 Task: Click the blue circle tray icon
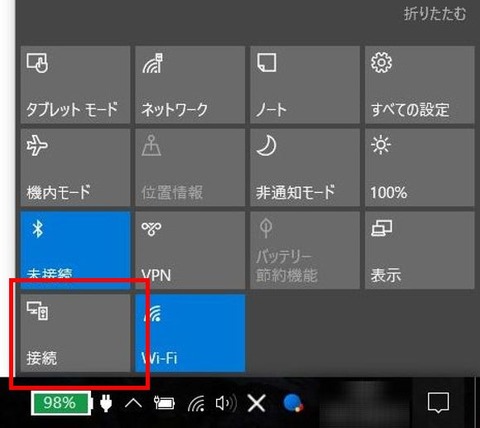(x=293, y=403)
